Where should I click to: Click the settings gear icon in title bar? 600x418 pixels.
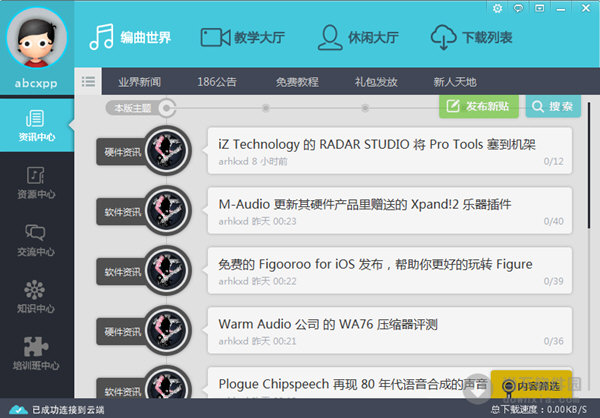click(497, 8)
